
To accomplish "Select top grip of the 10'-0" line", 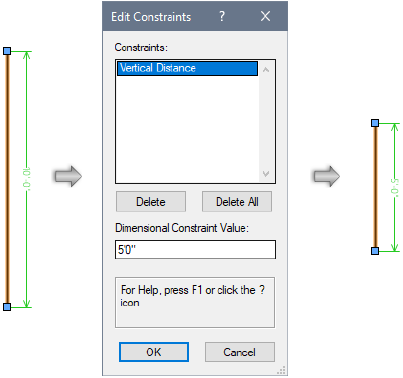I will tap(7, 51).
